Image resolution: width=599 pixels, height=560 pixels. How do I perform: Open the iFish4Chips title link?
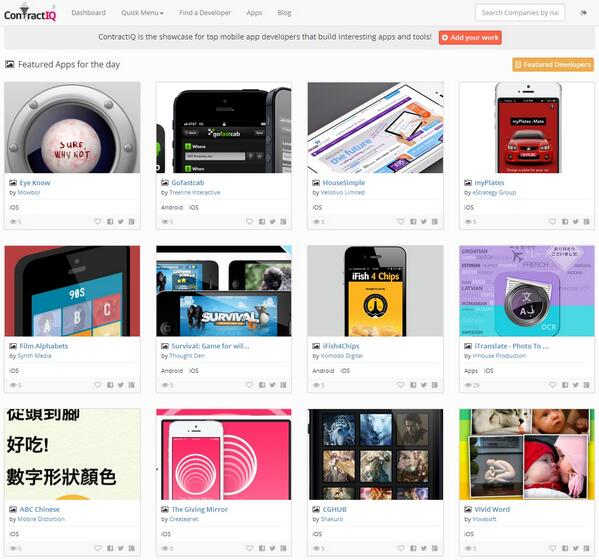coord(341,346)
